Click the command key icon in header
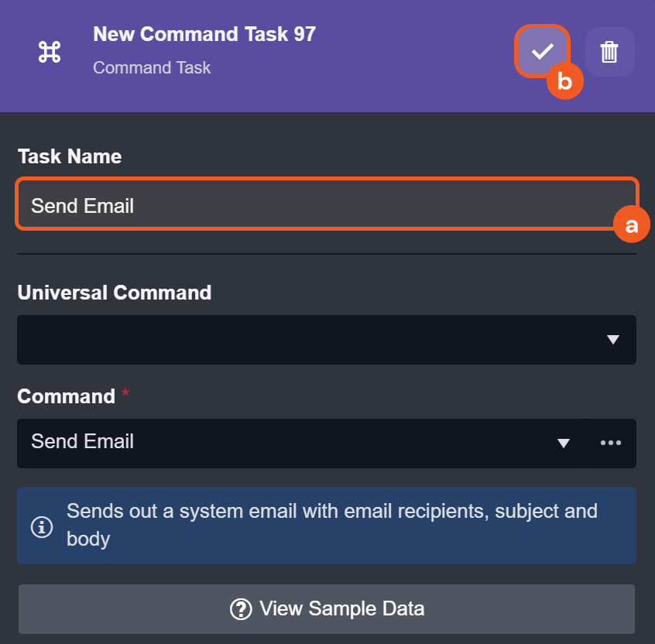 coord(50,53)
